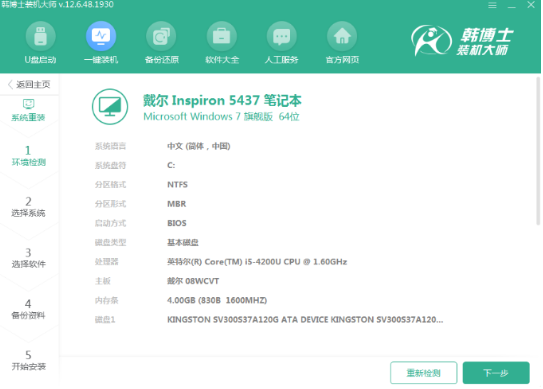Open the U盘启动 USB boot icon
The height and width of the screenshot is (389, 543).
tap(41, 36)
